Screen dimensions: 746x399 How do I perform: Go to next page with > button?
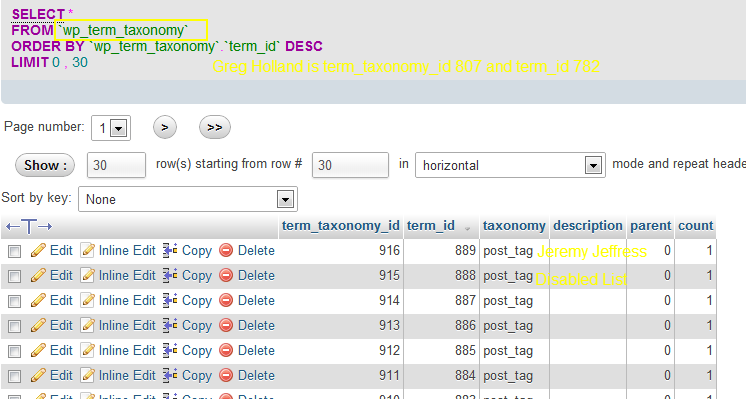(165, 127)
